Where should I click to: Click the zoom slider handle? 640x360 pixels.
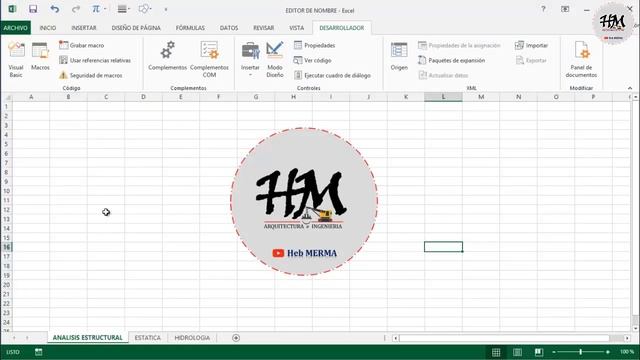click(x=580, y=352)
